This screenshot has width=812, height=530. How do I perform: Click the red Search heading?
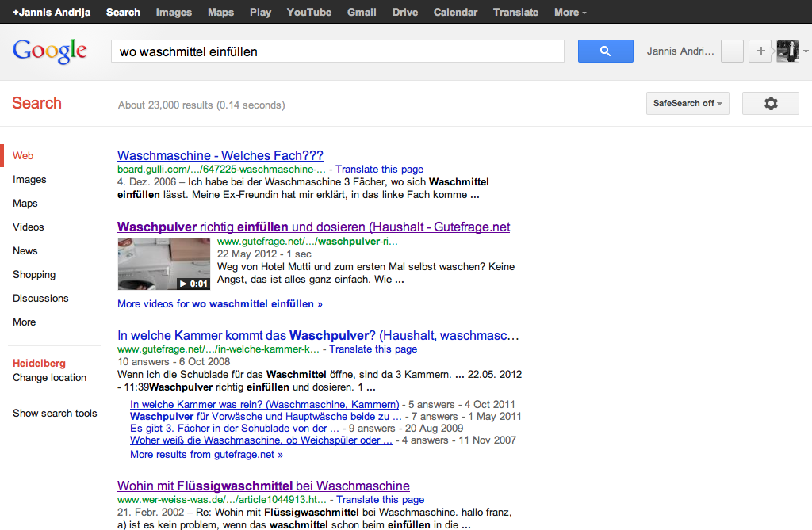(36, 103)
